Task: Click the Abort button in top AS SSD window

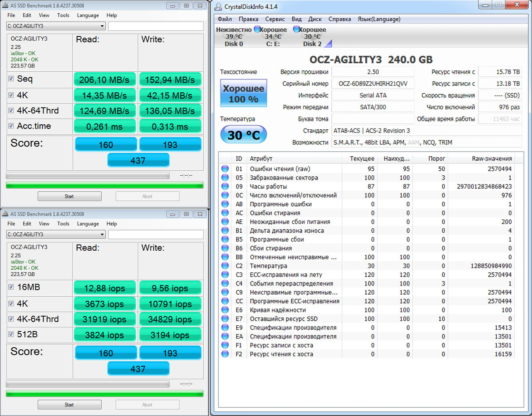Action: tap(147, 196)
